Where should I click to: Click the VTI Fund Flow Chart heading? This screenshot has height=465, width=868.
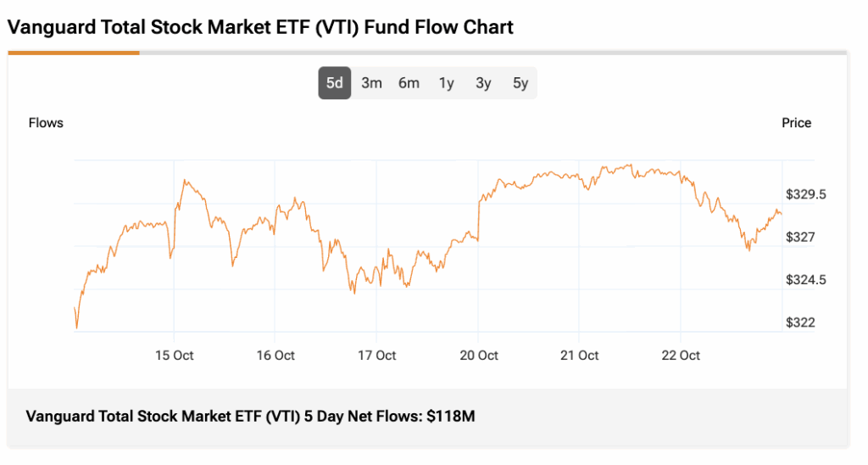point(260,27)
